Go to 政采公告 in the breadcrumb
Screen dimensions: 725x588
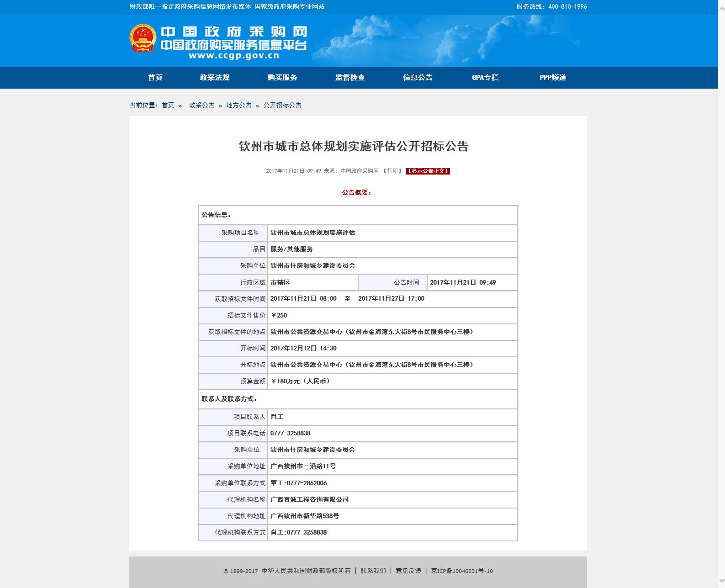tap(201, 105)
